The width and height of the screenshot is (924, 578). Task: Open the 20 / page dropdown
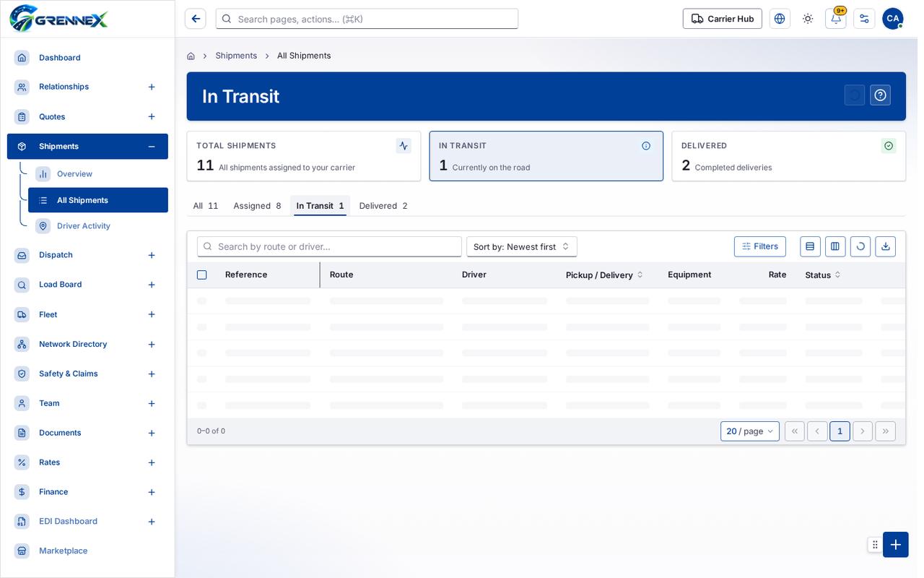[x=750, y=431]
